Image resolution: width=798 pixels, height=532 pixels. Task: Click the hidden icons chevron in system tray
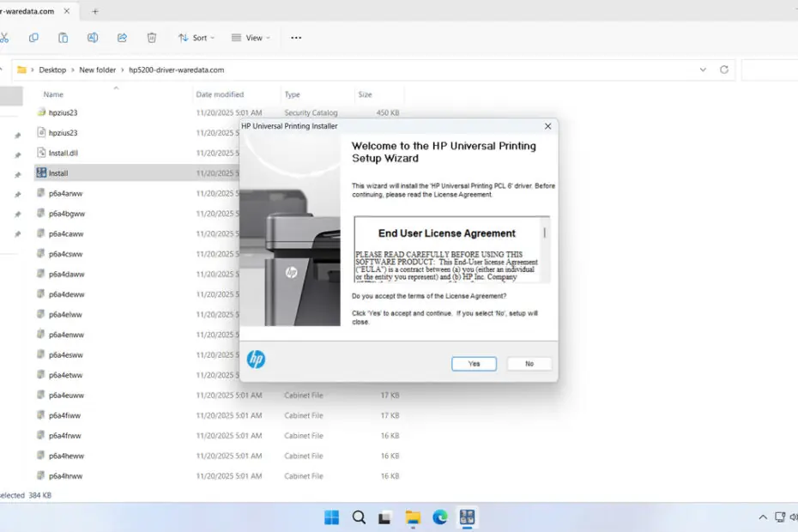(762, 517)
